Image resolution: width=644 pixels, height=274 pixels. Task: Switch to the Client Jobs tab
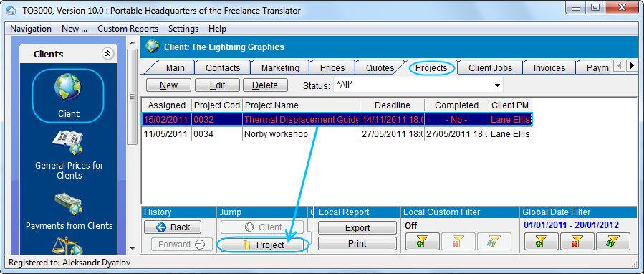[491, 68]
